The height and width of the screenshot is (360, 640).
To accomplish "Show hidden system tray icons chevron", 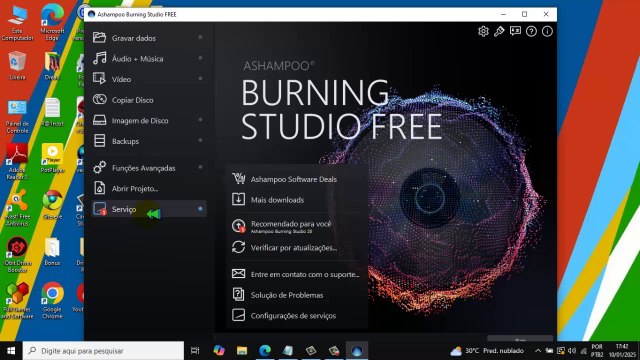I will click(538, 351).
